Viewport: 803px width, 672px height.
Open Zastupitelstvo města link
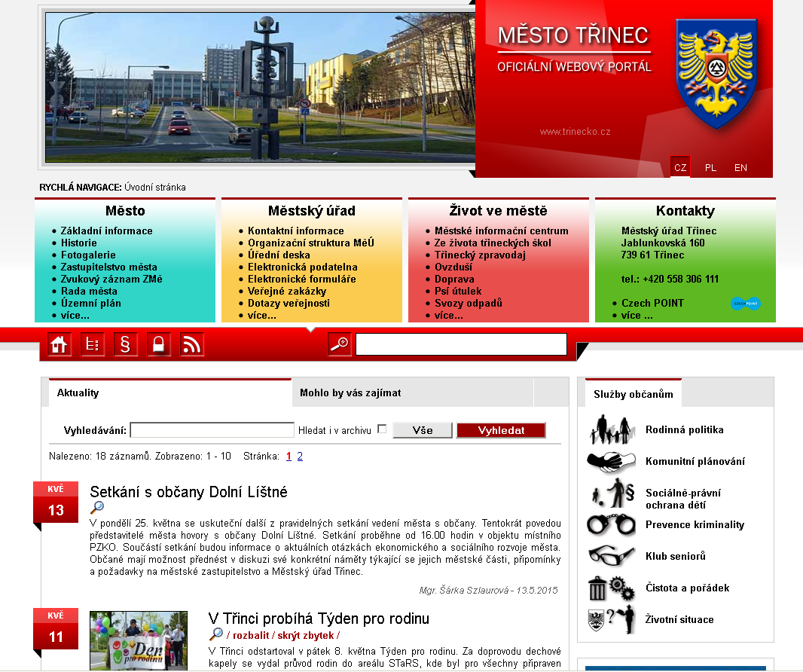point(108,267)
